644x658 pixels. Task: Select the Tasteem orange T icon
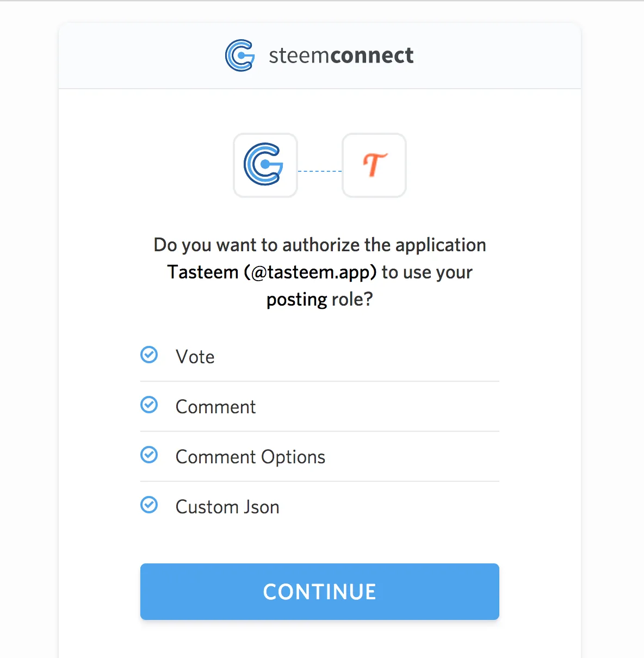(374, 165)
